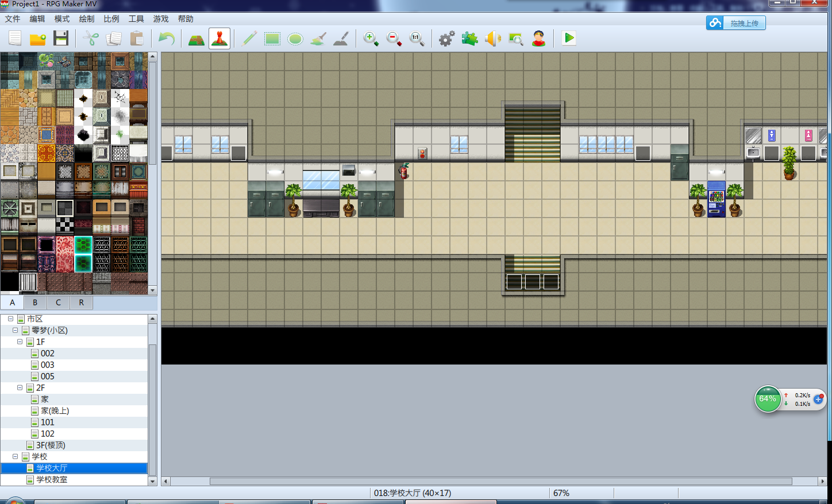Open the 工具 menu
The height and width of the screenshot is (504, 832).
point(136,19)
